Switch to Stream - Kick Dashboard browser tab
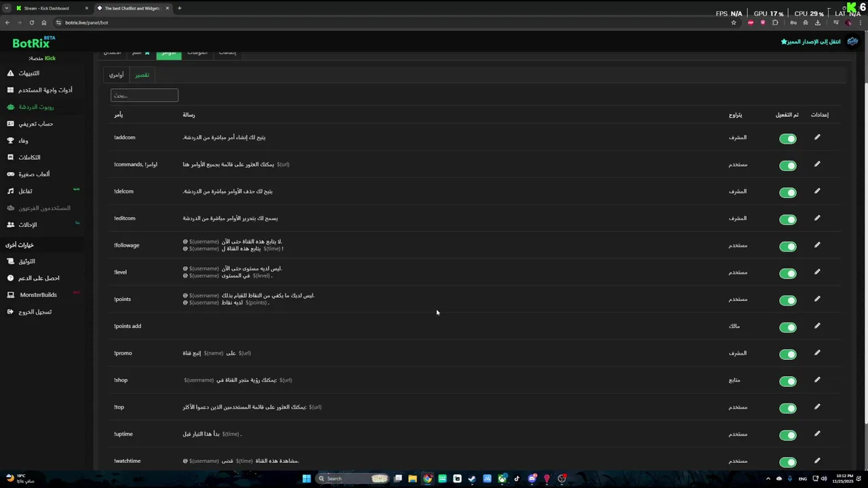This screenshot has height=488, width=868. pos(52,8)
